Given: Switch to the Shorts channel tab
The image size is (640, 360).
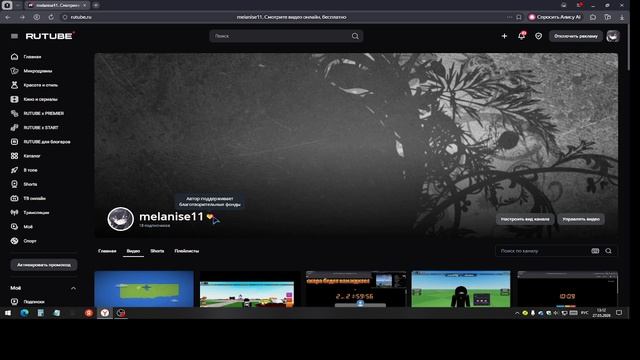Looking at the screenshot, I should pyautogui.click(x=157, y=251).
